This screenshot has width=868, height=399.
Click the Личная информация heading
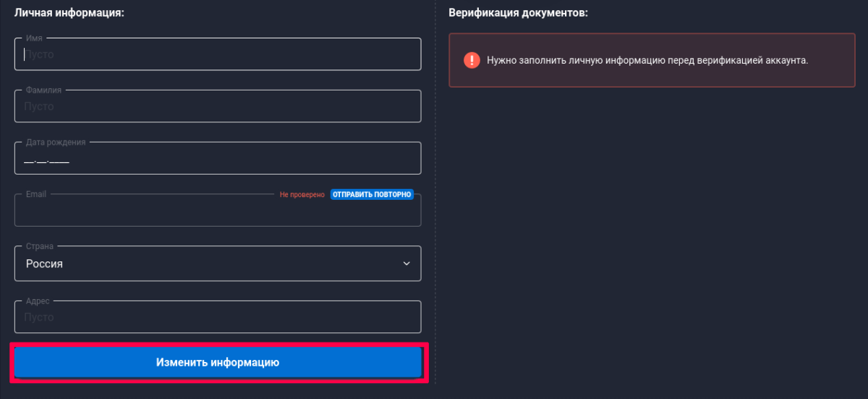69,12
